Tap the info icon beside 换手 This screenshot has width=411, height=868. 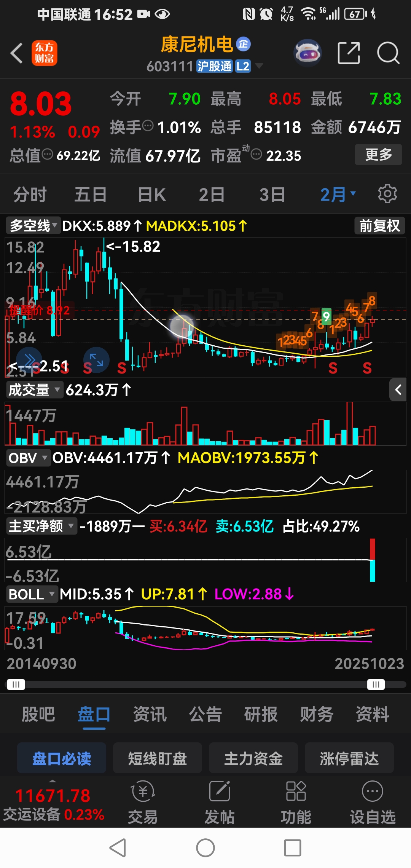tap(148, 125)
